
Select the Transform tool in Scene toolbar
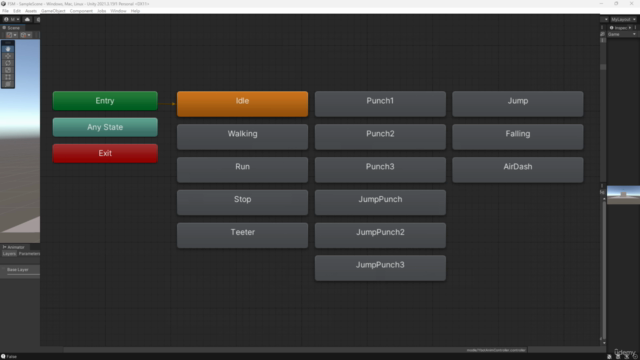coord(8,84)
